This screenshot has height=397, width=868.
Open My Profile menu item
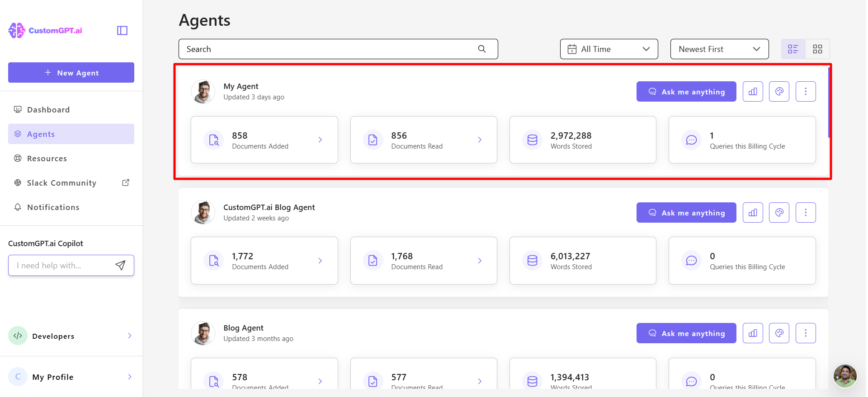(x=71, y=377)
